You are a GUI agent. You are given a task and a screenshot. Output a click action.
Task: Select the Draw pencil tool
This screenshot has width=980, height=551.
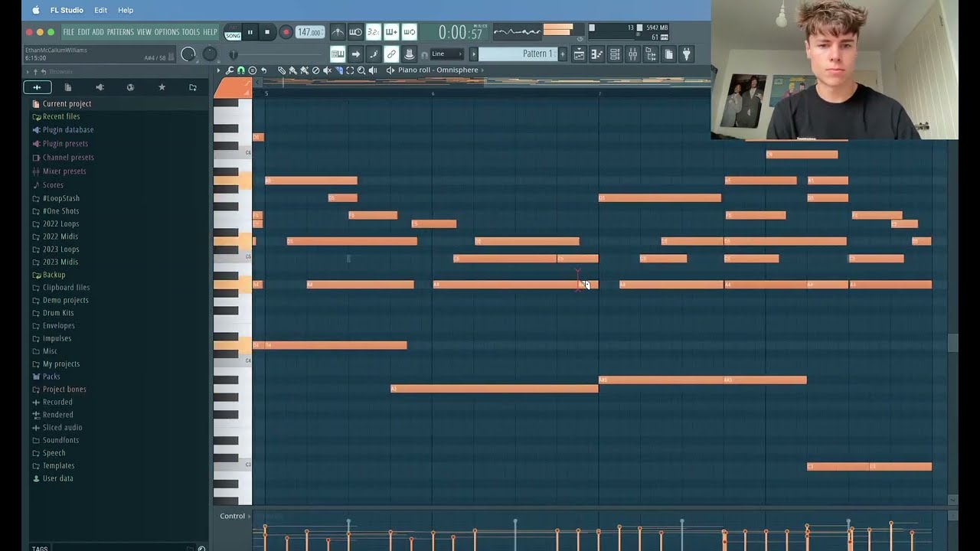click(x=282, y=70)
